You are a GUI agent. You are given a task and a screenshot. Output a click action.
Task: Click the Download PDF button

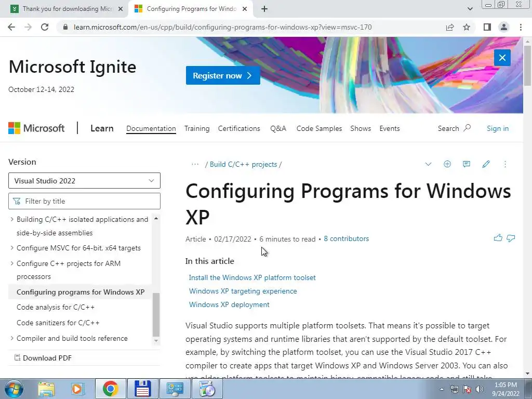43,358
